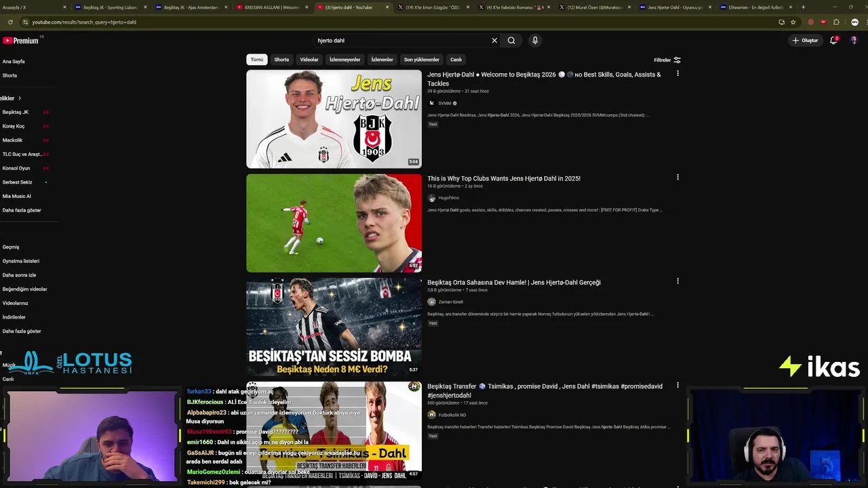Open the account avatar menu
The height and width of the screenshot is (488, 868).
click(x=854, y=41)
